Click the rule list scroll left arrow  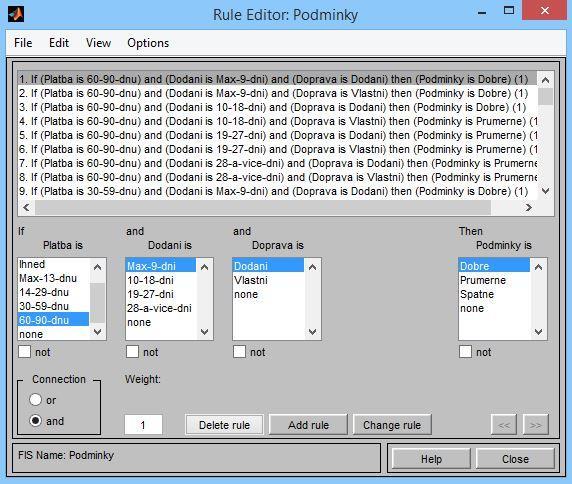coord(26,207)
